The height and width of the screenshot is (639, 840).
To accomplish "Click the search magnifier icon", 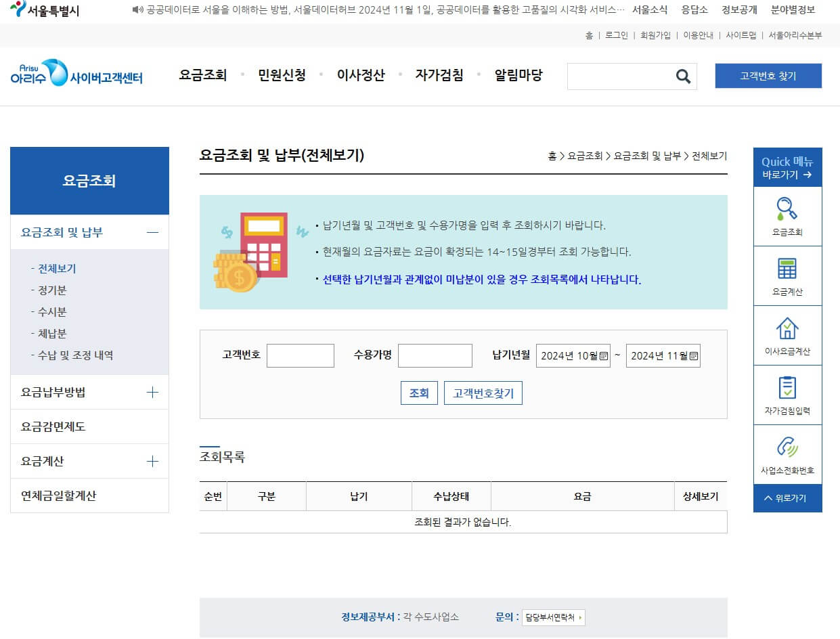I will [x=682, y=76].
